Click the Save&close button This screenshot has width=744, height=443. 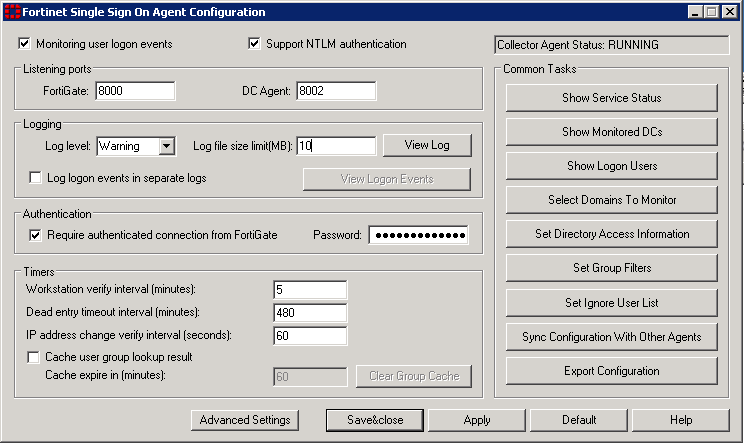point(375,420)
